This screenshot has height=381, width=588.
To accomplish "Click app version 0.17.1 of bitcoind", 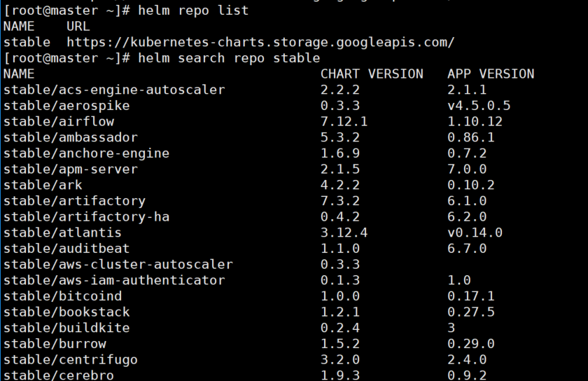I will click(471, 296).
